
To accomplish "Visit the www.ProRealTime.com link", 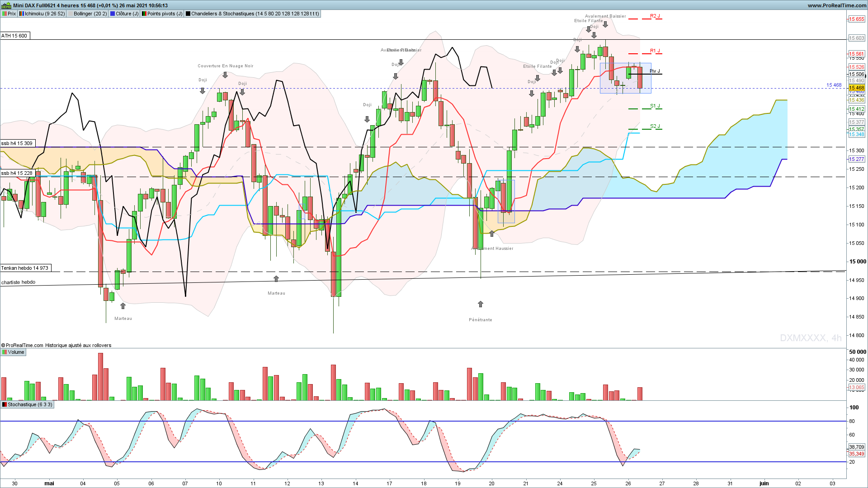I will point(837,5).
